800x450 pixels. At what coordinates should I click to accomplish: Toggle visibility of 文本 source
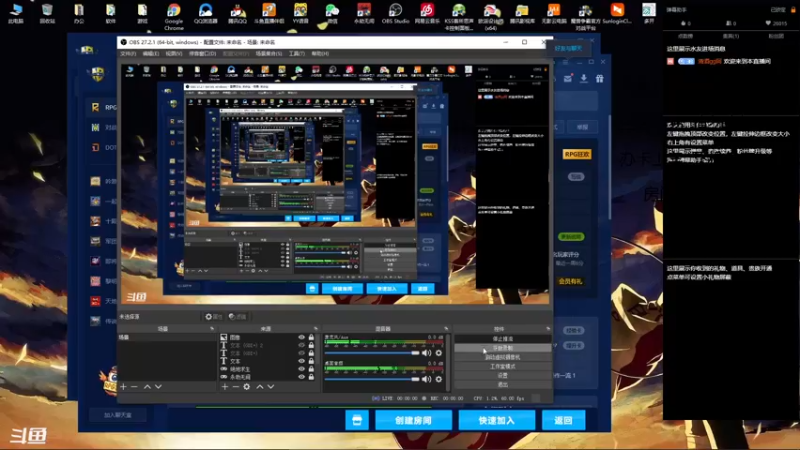coord(302,361)
